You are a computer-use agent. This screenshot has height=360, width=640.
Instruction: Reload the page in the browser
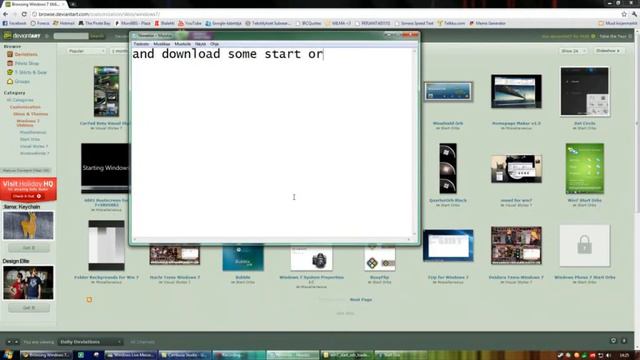[24, 14]
